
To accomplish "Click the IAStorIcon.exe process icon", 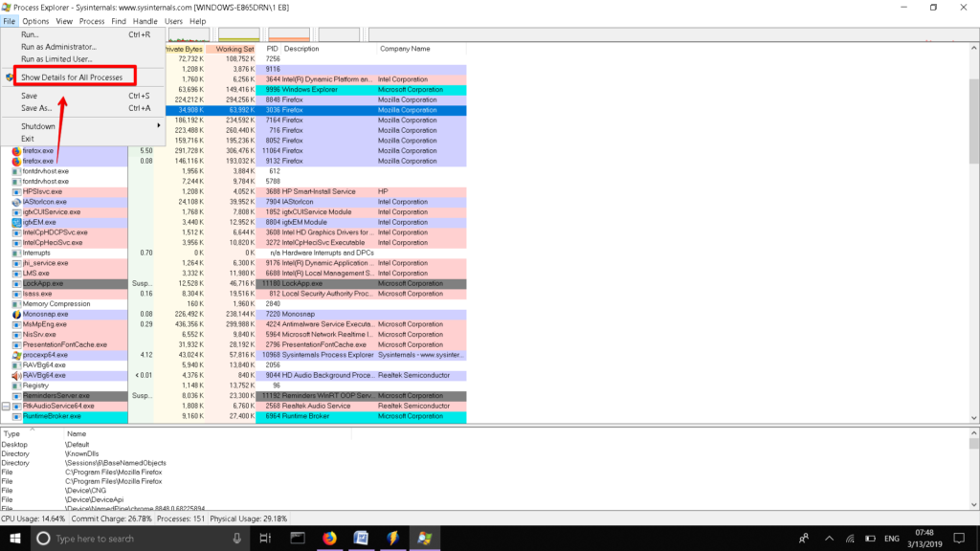I will 16,202.
